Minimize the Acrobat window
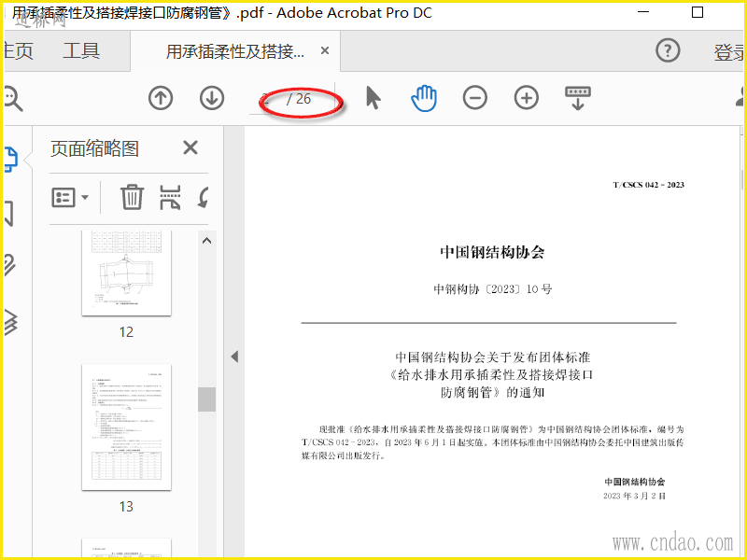Image resolution: width=747 pixels, height=560 pixels. pos(643,12)
